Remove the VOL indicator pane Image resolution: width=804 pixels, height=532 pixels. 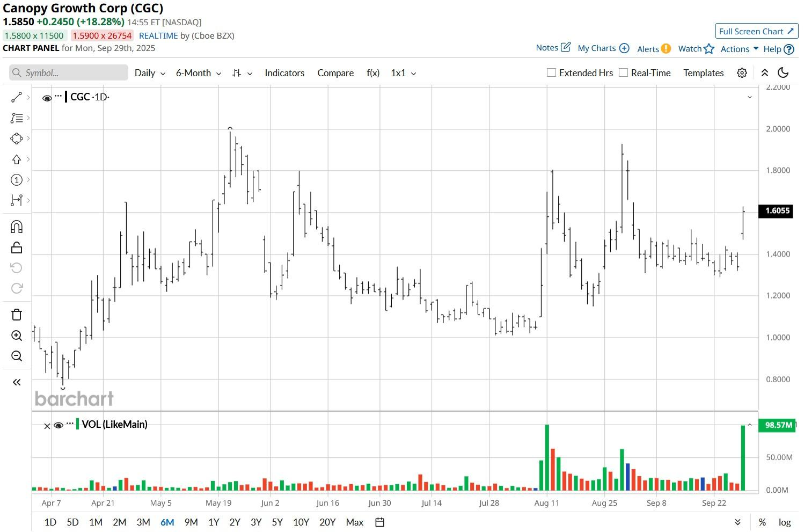coord(47,426)
